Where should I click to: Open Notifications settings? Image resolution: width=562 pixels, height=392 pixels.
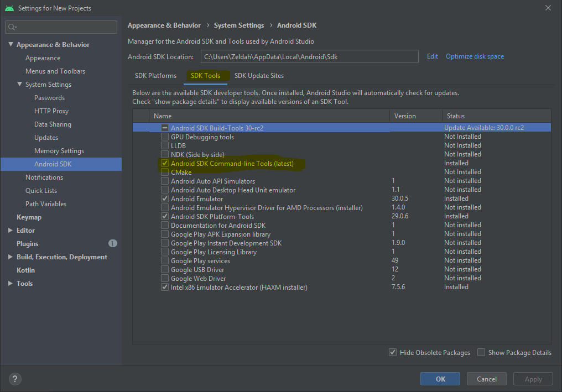coord(44,177)
